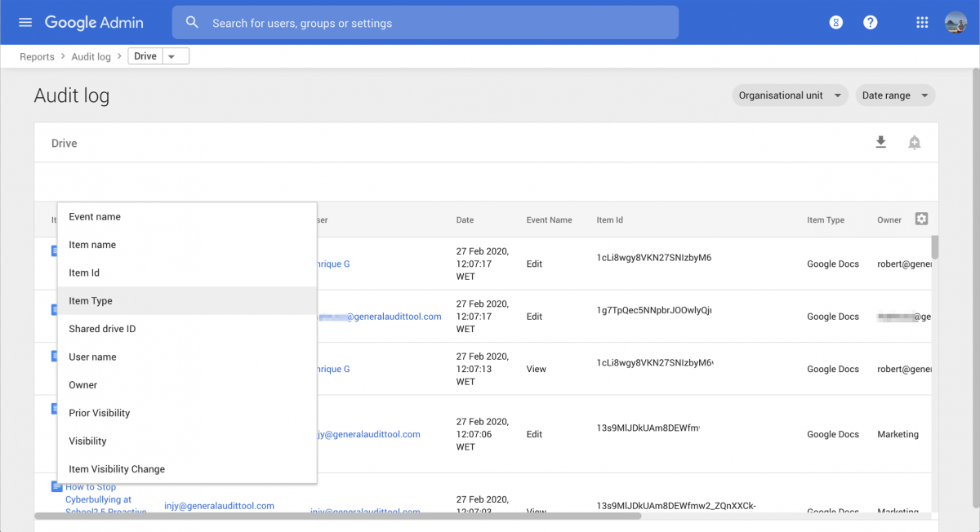Screen dimensions: 980x532
Task: Open the Help question mark icon
Action: [x=871, y=23]
